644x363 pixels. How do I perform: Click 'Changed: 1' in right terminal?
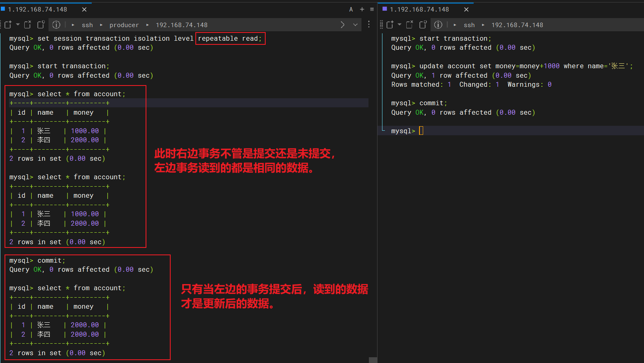tap(480, 85)
